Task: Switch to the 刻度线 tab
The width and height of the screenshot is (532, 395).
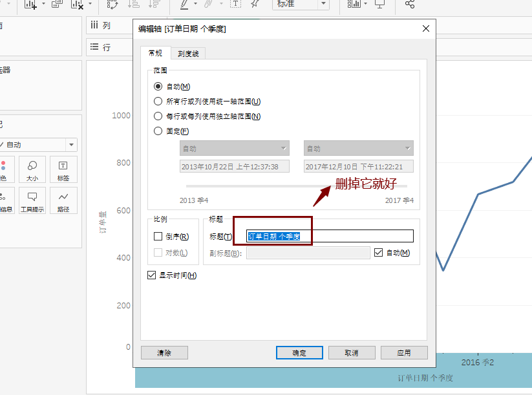Action: coord(188,54)
